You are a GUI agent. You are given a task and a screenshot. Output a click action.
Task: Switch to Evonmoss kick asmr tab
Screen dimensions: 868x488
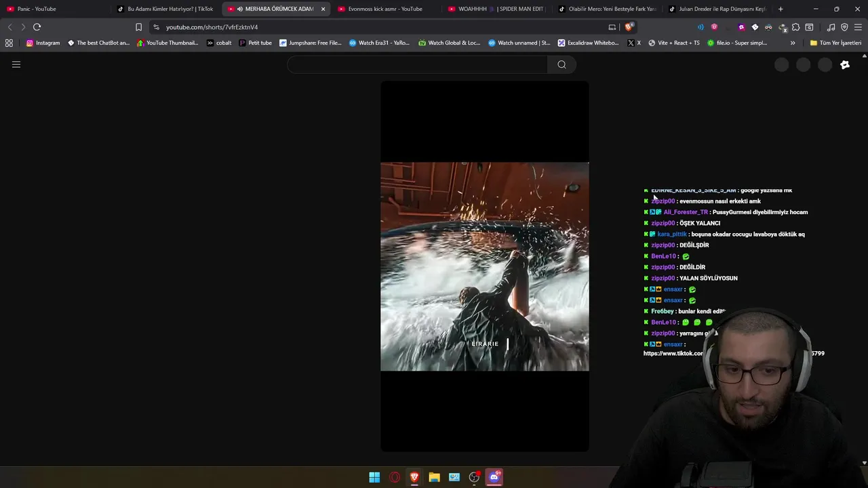click(x=387, y=9)
